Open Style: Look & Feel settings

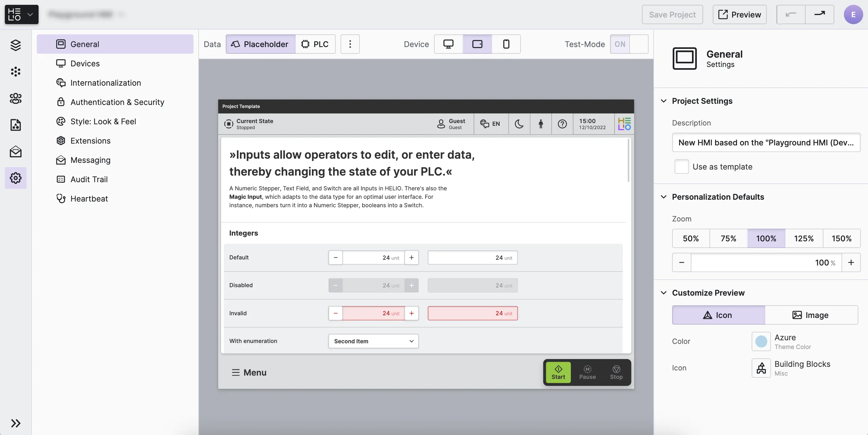pyautogui.click(x=103, y=121)
